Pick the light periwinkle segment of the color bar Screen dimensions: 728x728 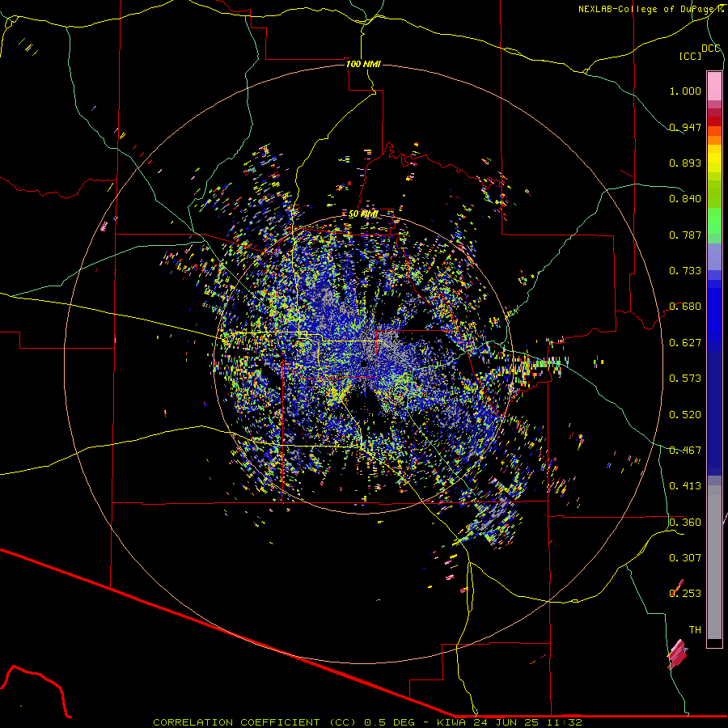tap(714, 257)
